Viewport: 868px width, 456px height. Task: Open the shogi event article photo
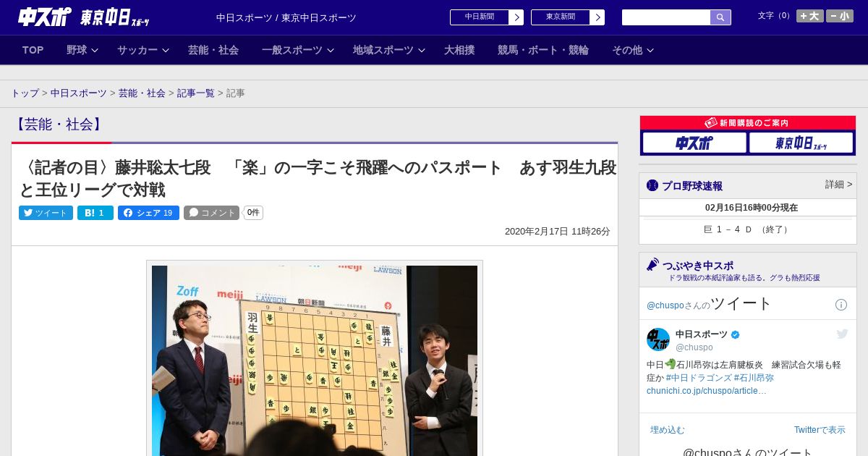[315, 360]
